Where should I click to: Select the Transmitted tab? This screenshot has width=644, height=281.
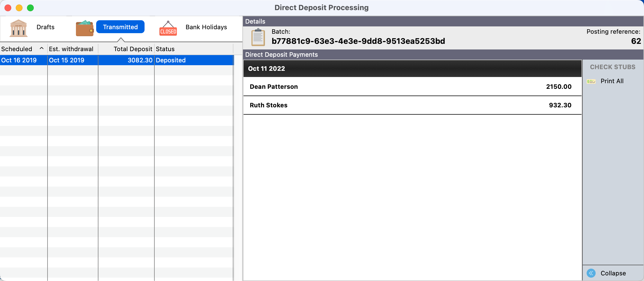(x=120, y=27)
